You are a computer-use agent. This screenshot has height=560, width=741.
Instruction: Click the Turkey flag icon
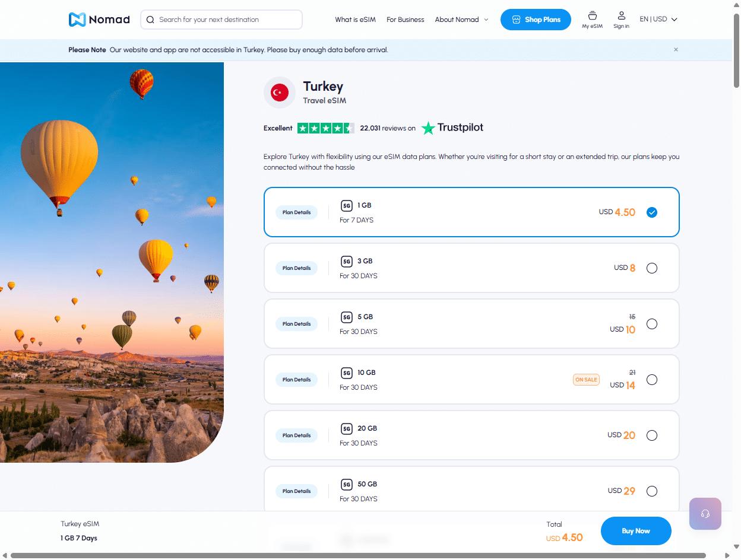point(279,93)
